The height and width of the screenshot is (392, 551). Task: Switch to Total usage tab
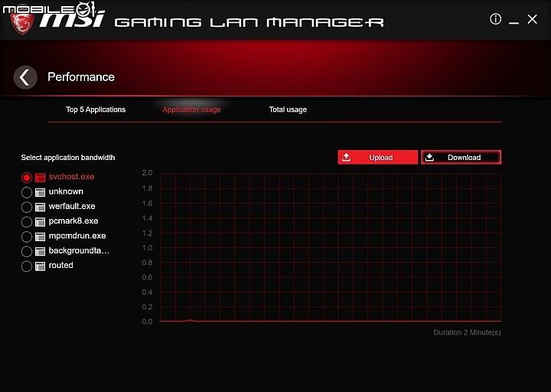coord(288,109)
